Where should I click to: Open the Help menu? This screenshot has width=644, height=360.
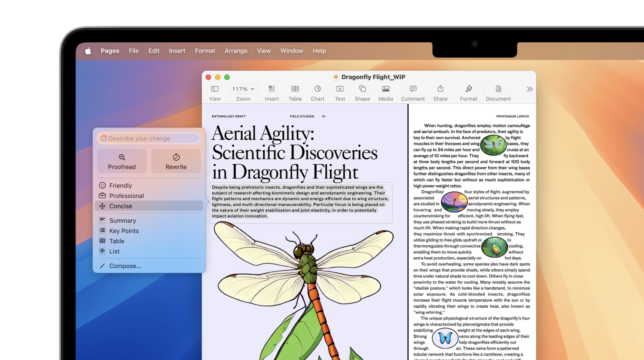tap(319, 51)
